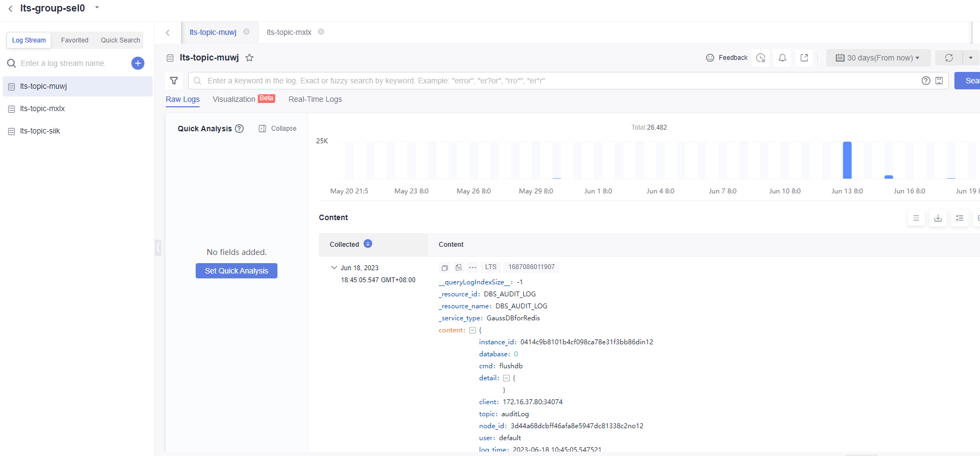Download logs using the download icon
Viewport: 980px width, 456px height.
tap(938, 218)
